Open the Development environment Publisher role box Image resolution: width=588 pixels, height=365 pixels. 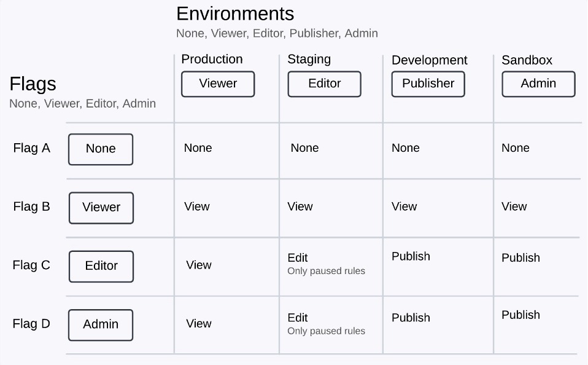[428, 84]
